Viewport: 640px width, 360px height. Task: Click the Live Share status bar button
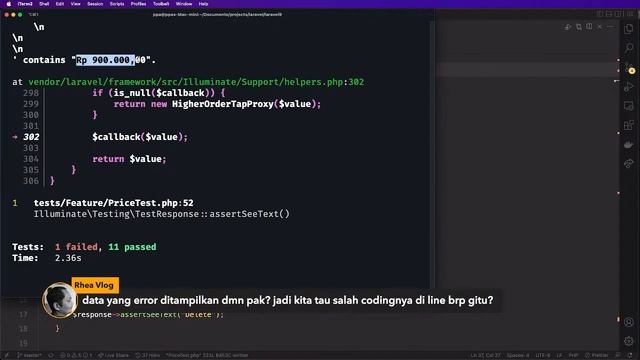click(x=113, y=355)
